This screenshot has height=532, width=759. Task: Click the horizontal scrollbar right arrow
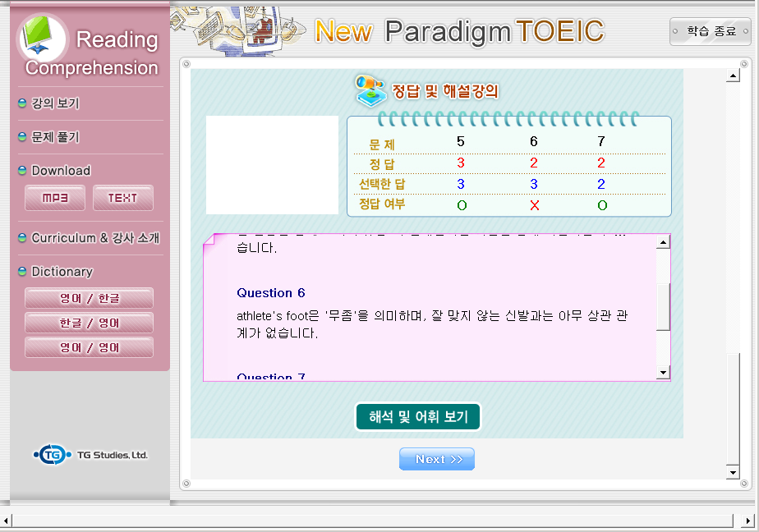tap(748, 521)
